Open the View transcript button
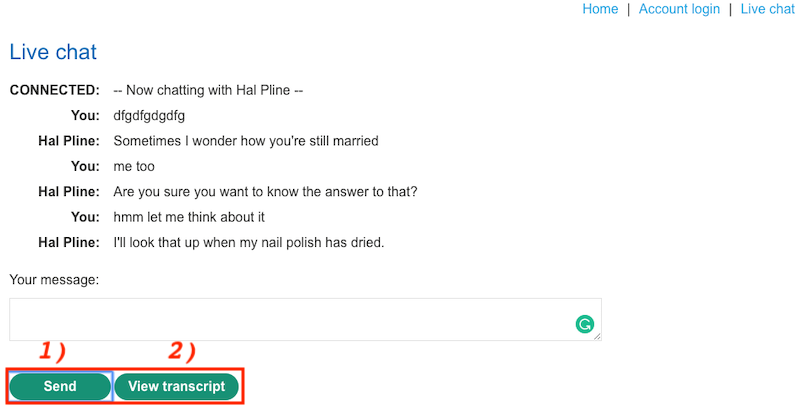Viewport: 800px width, 413px height. pyautogui.click(x=177, y=386)
